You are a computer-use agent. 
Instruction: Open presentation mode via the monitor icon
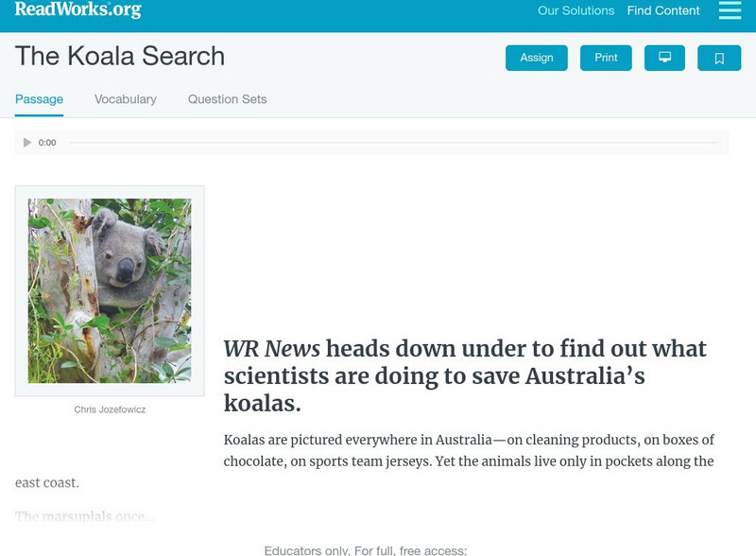(665, 58)
